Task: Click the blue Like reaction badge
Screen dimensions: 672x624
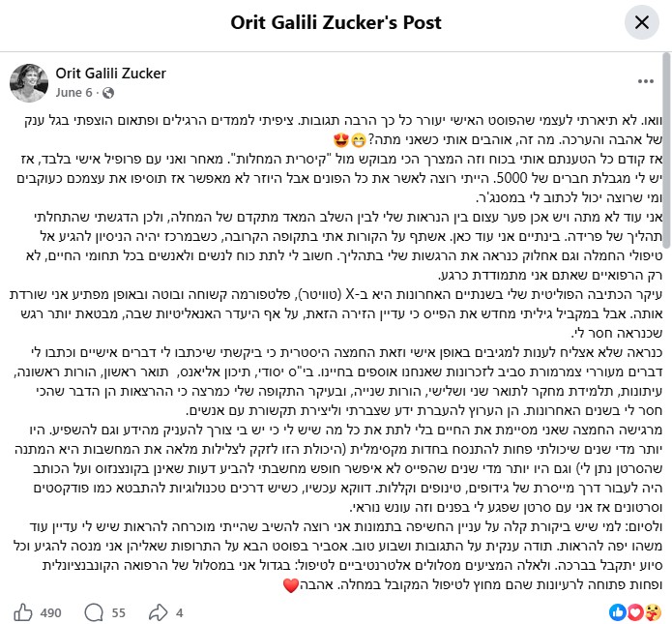Action: [617, 612]
